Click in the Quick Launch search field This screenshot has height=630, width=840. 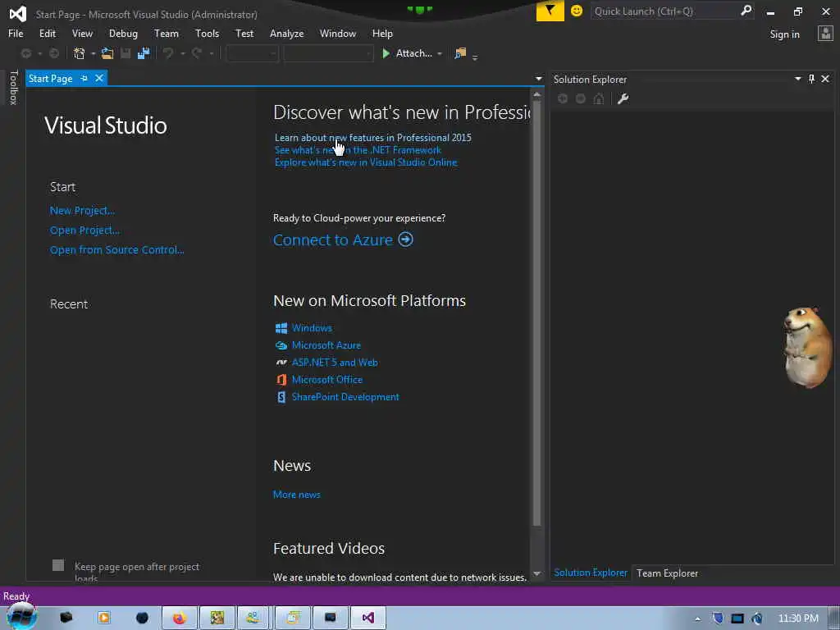(665, 11)
